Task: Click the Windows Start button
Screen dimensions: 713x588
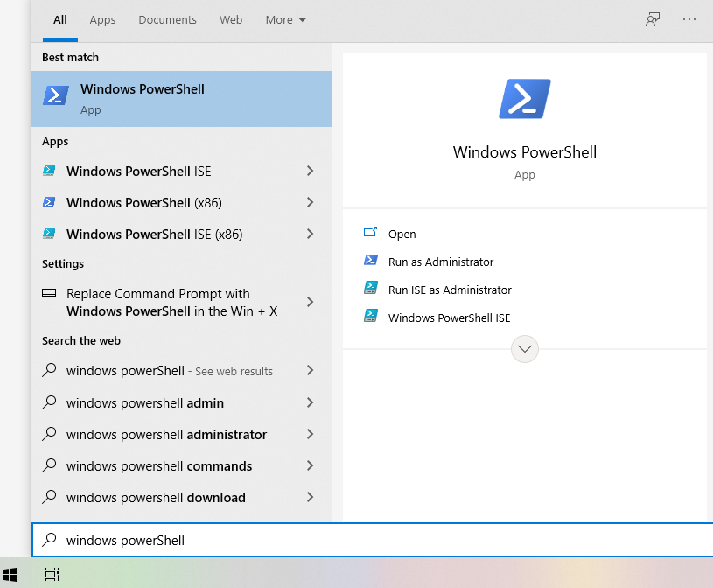Action: tap(10, 574)
